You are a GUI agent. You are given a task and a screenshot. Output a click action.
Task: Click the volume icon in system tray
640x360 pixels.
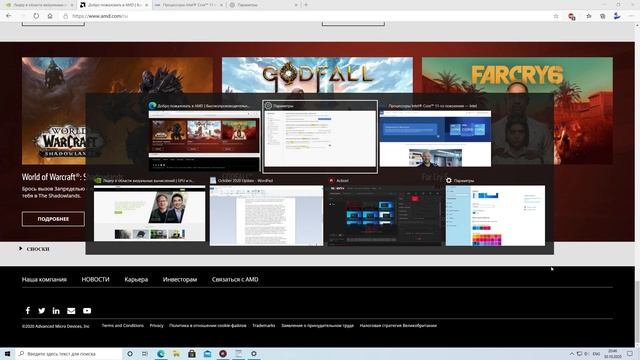[x=587, y=353]
